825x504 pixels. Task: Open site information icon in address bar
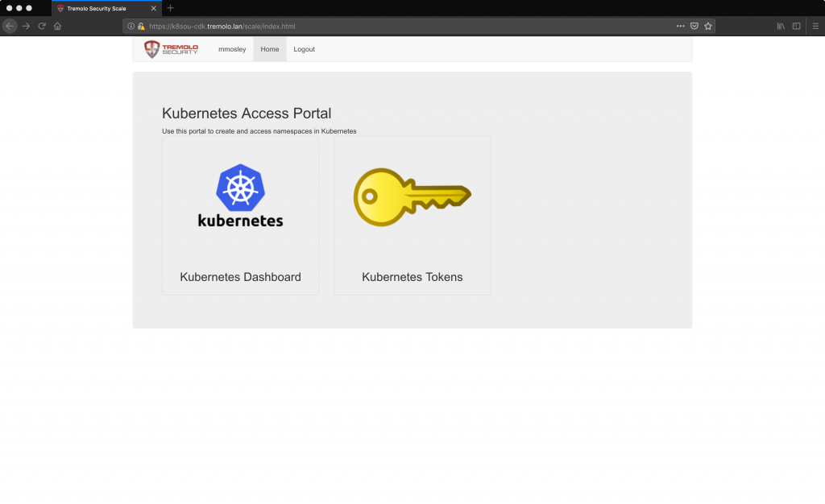coord(131,26)
